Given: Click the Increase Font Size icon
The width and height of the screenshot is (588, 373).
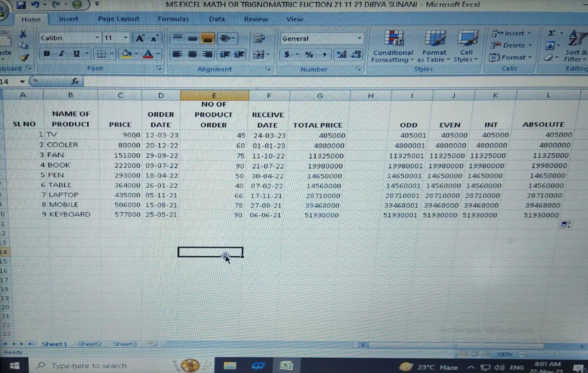Looking at the screenshot, I should pos(139,38).
